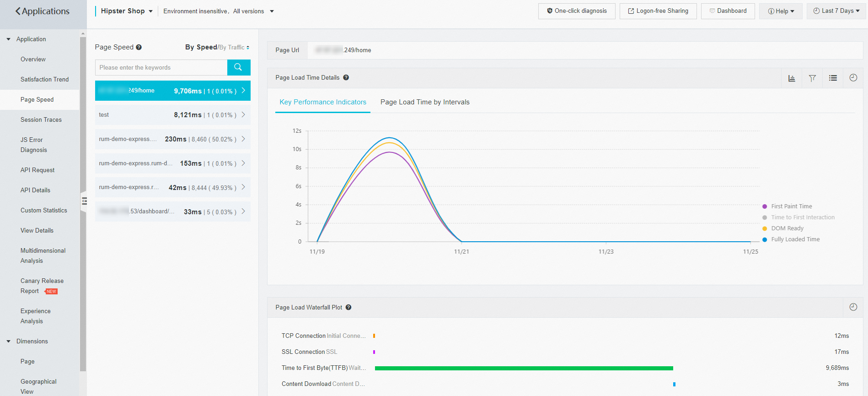Click help icon next to Page Speed

(139, 47)
